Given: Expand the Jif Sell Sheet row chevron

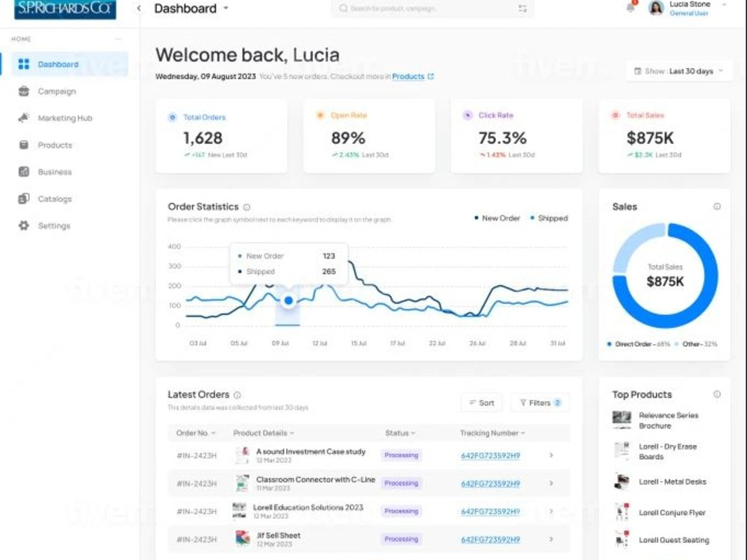Looking at the screenshot, I should 551,539.
